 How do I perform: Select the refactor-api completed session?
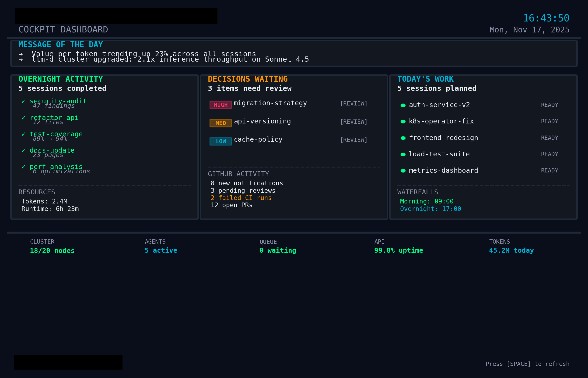click(x=54, y=118)
